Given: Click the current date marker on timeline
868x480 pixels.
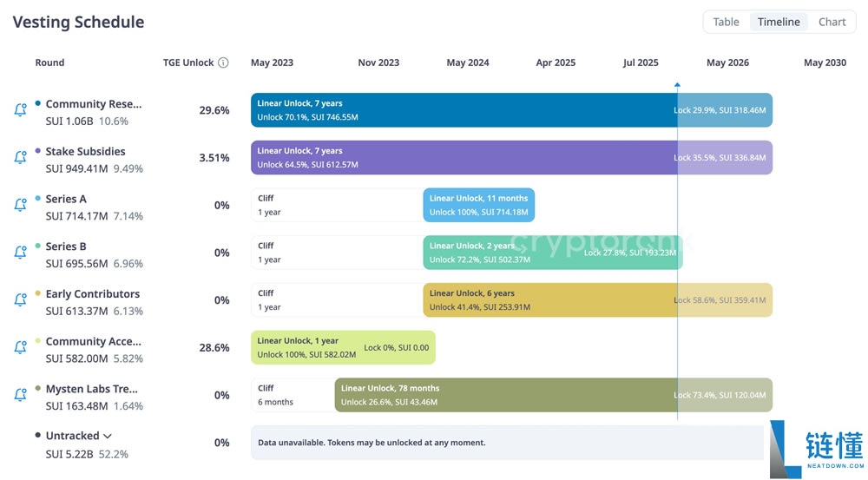Looking at the screenshot, I should point(677,85).
